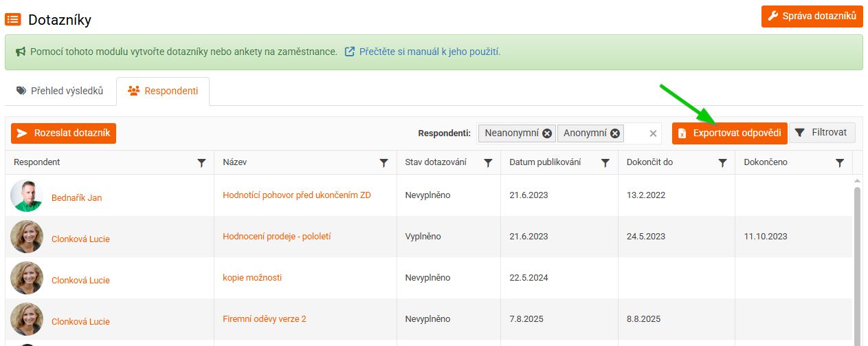Click Clonková Lucie in Firemní oděvy row
The width and height of the screenshot is (868, 346).
click(x=80, y=322)
